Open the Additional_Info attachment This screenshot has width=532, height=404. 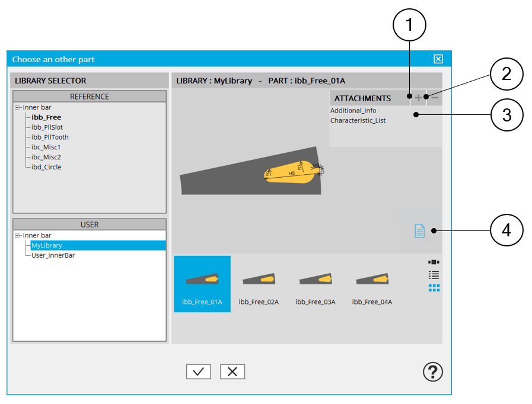[x=353, y=111]
